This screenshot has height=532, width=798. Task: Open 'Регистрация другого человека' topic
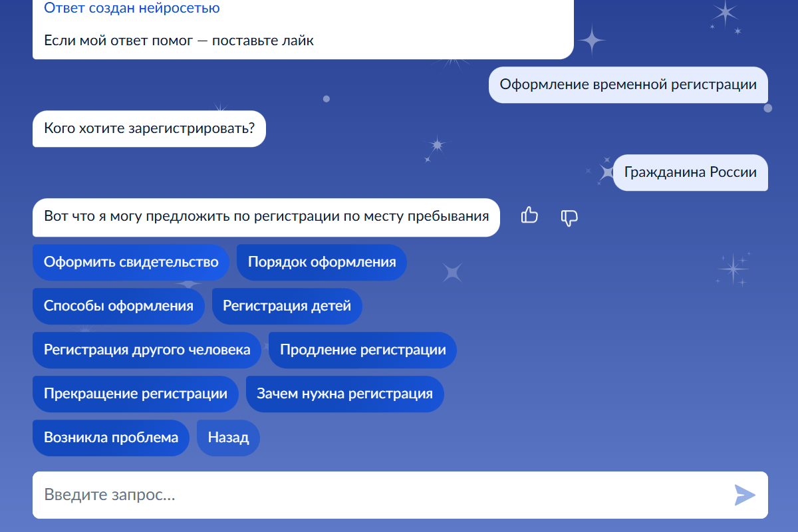(146, 350)
